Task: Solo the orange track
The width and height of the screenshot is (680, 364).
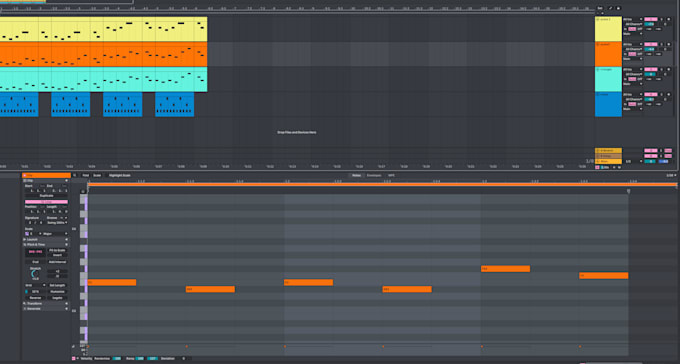Action: 662,44
